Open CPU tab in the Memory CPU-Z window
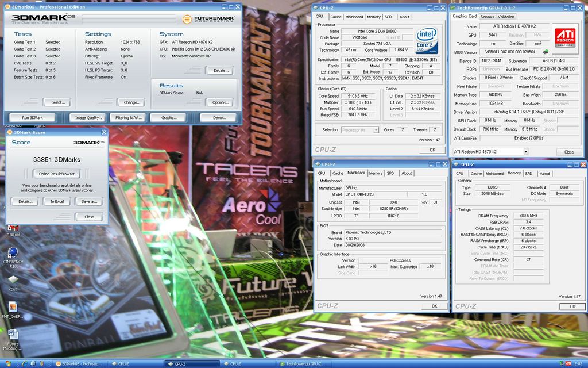Image resolution: width=588 pixels, height=368 pixels. click(x=460, y=174)
